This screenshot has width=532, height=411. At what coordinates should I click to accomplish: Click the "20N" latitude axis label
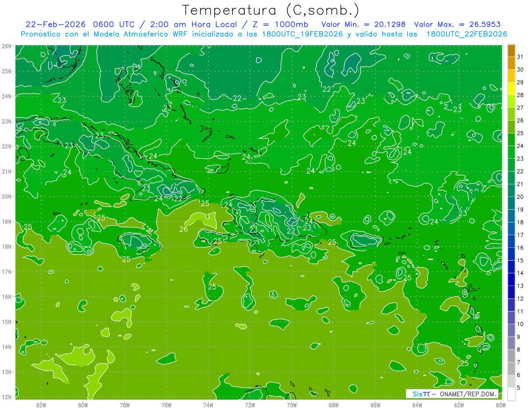click(7, 196)
